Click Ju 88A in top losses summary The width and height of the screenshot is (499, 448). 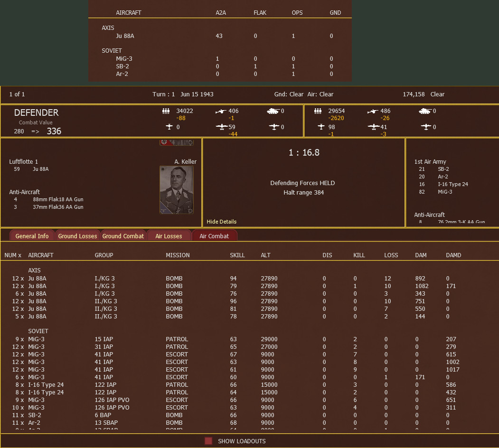tap(125, 36)
